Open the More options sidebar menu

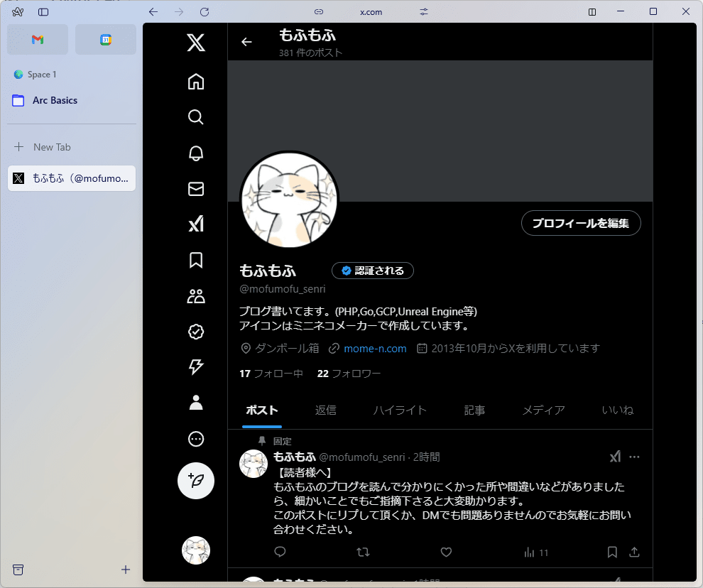[195, 439]
